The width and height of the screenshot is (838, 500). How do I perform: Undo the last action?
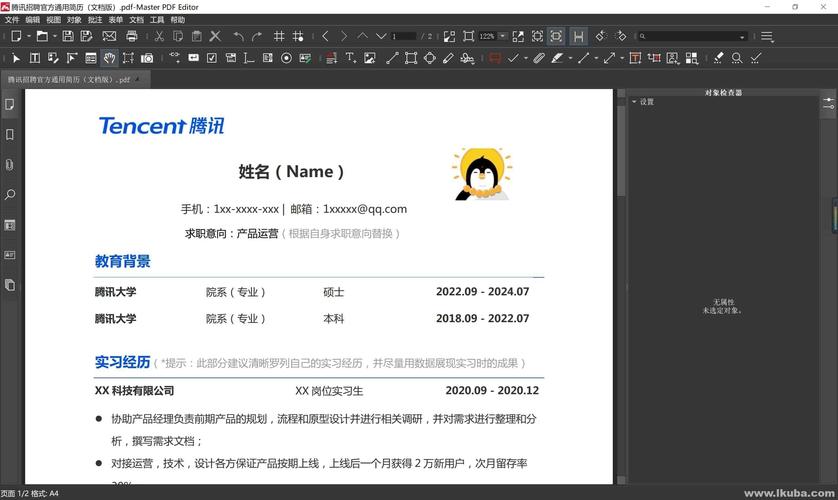(238, 36)
